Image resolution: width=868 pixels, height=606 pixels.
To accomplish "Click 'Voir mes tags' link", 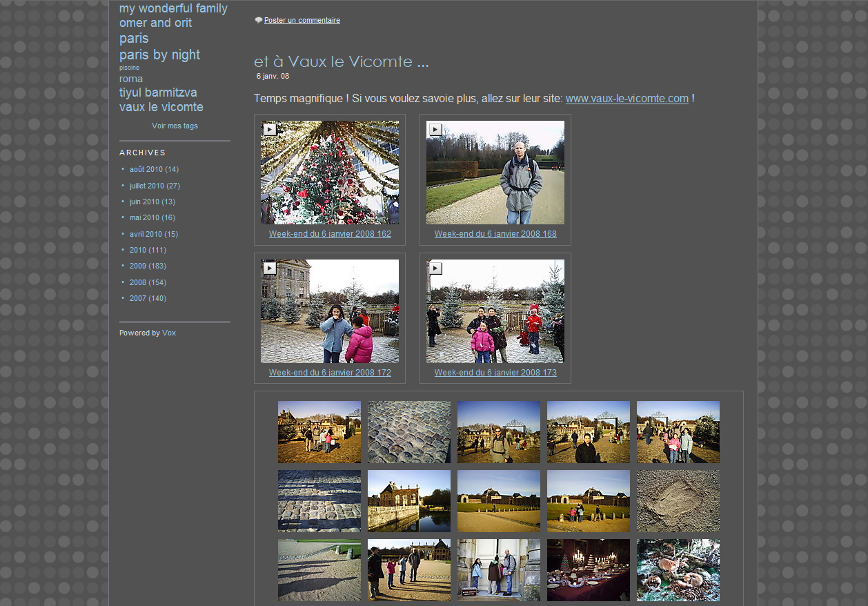I will [x=175, y=126].
